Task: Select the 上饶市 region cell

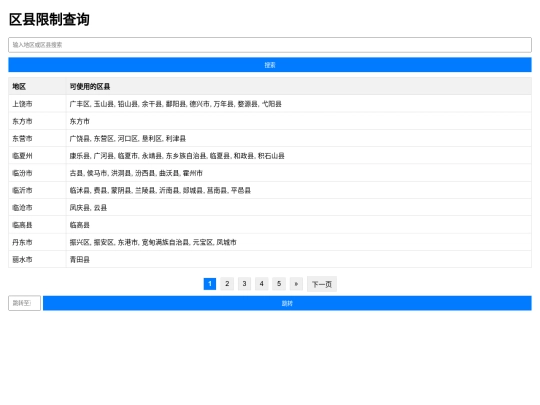Action: [x=37, y=104]
